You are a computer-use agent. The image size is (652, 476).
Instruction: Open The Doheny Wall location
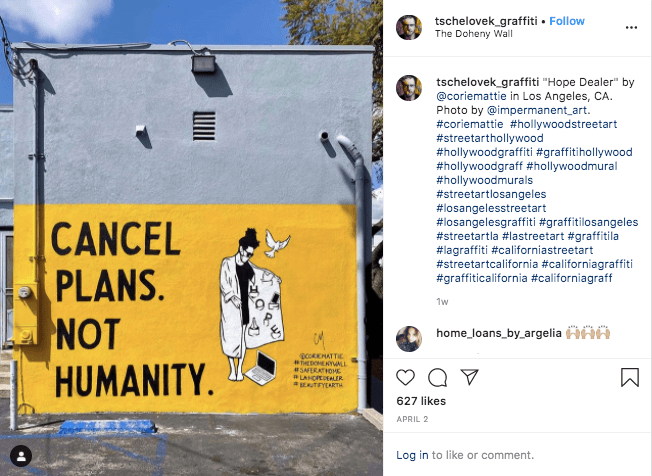pyautogui.click(x=474, y=34)
